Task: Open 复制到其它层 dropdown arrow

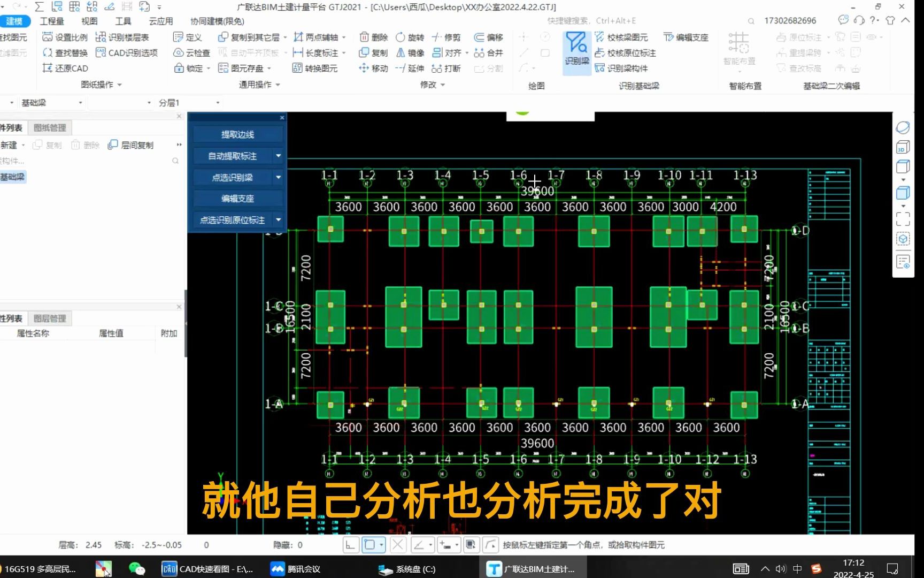Action: click(285, 37)
